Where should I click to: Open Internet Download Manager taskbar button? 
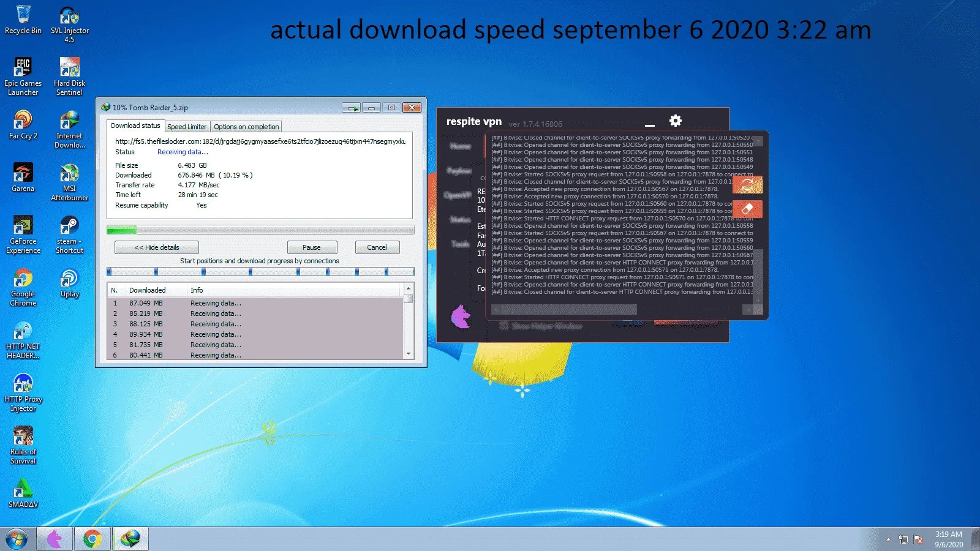point(130,539)
